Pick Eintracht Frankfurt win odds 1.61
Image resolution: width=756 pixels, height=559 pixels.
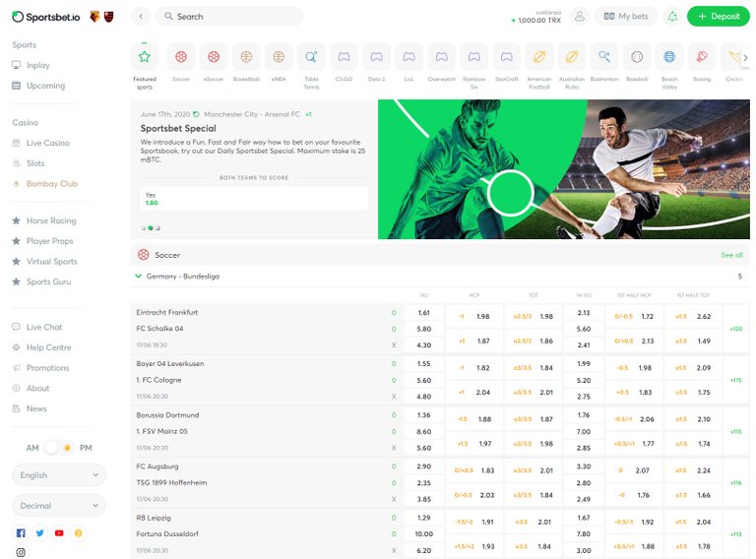[x=424, y=313]
